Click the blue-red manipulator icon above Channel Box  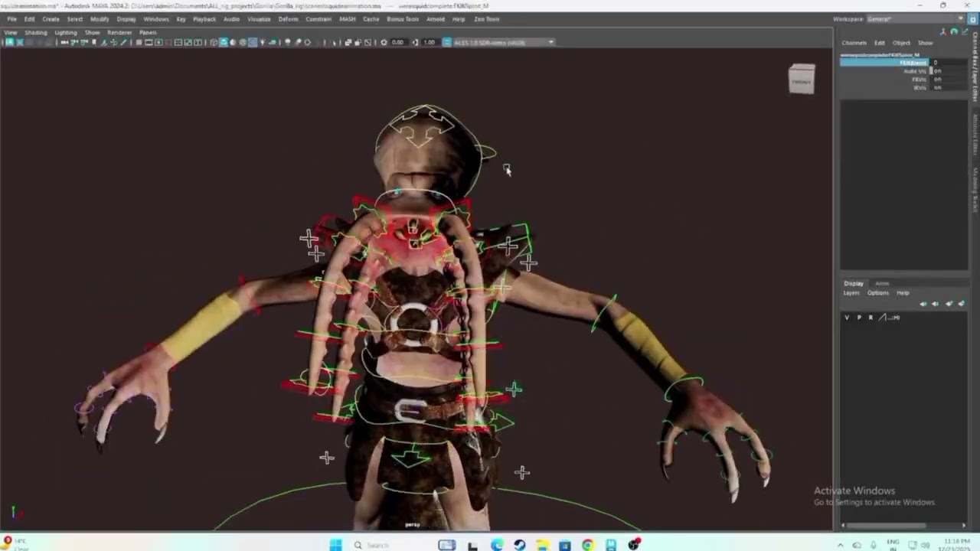pyautogui.click(x=943, y=32)
